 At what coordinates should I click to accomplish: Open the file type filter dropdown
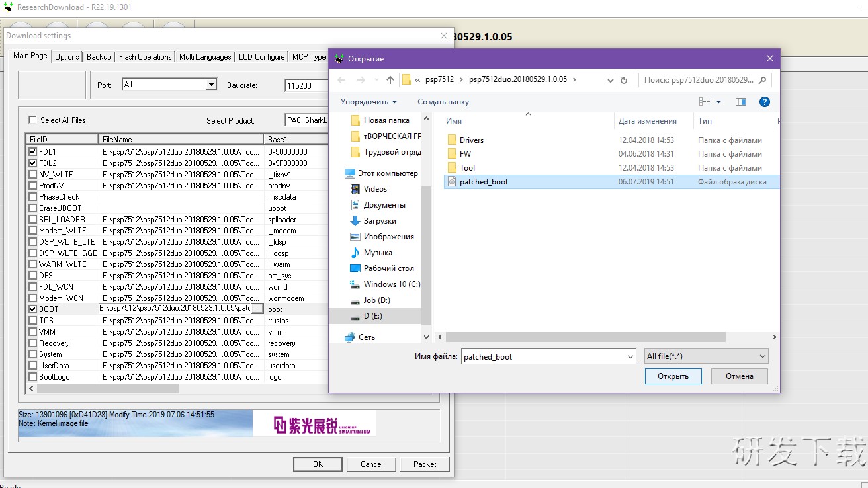(x=706, y=356)
